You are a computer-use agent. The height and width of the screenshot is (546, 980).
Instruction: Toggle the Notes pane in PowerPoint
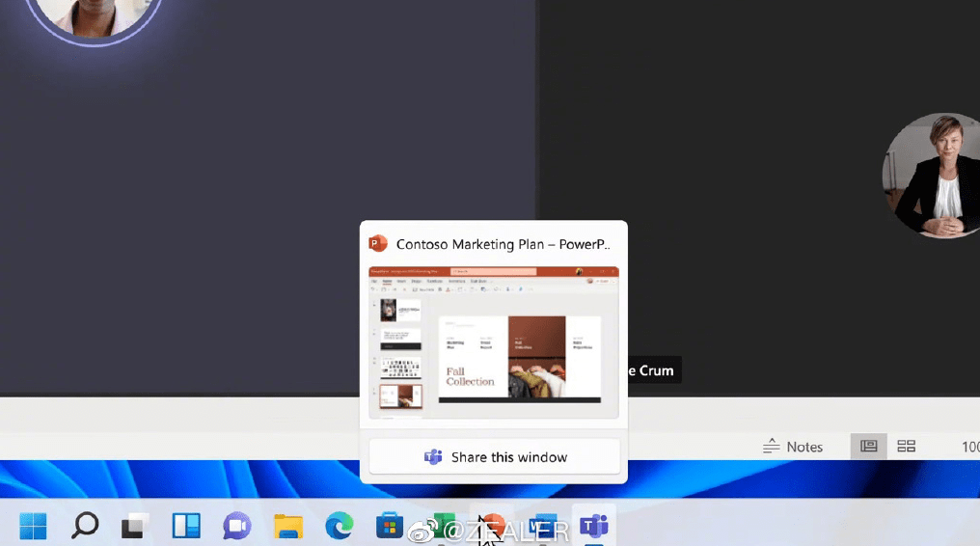(x=793, y=447)
